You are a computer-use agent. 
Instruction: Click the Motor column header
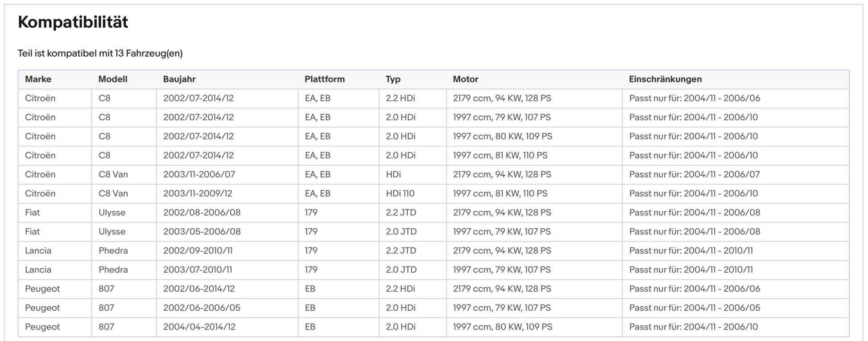465,79
